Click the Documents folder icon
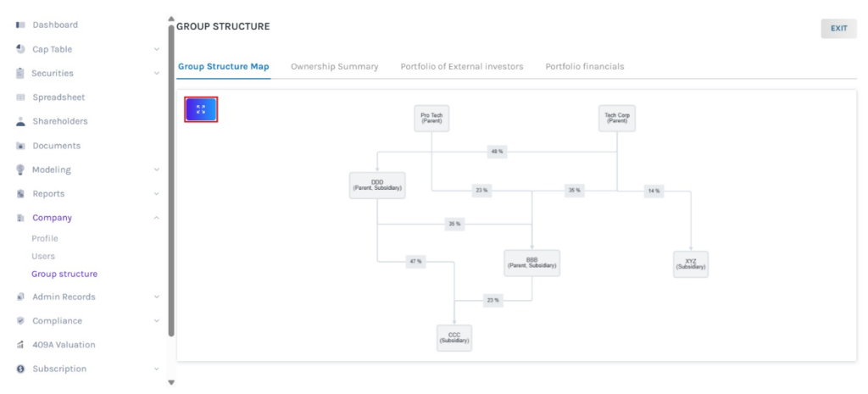 [x=20, y=146]
